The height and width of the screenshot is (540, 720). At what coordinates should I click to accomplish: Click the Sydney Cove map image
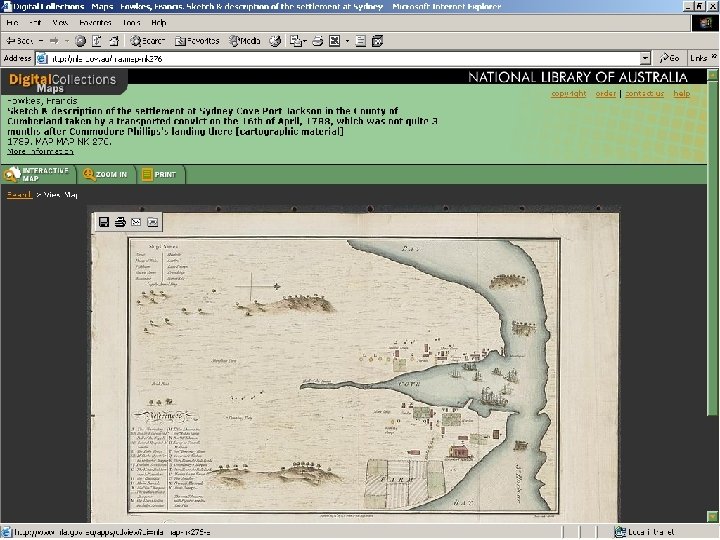[355, 366]
